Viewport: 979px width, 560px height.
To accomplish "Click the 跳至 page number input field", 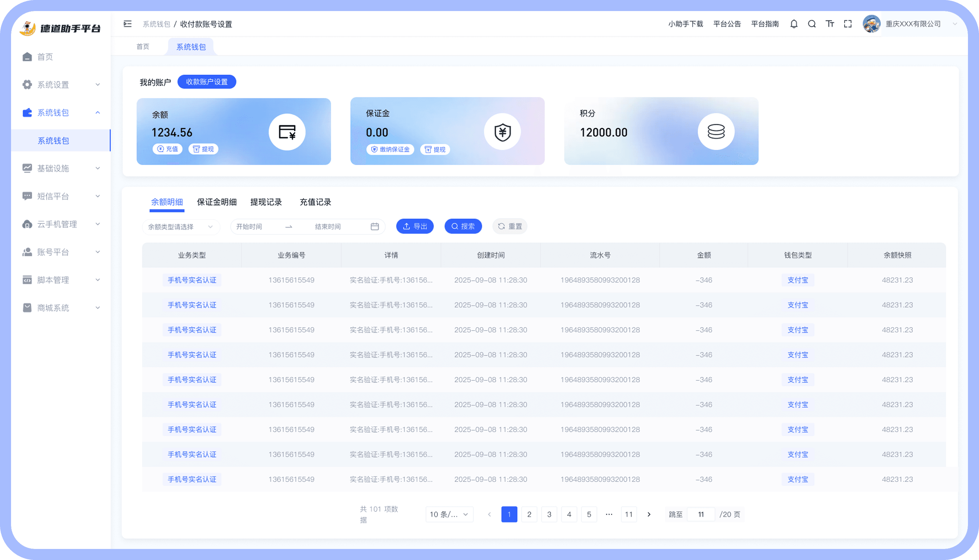I will (701, 514).
